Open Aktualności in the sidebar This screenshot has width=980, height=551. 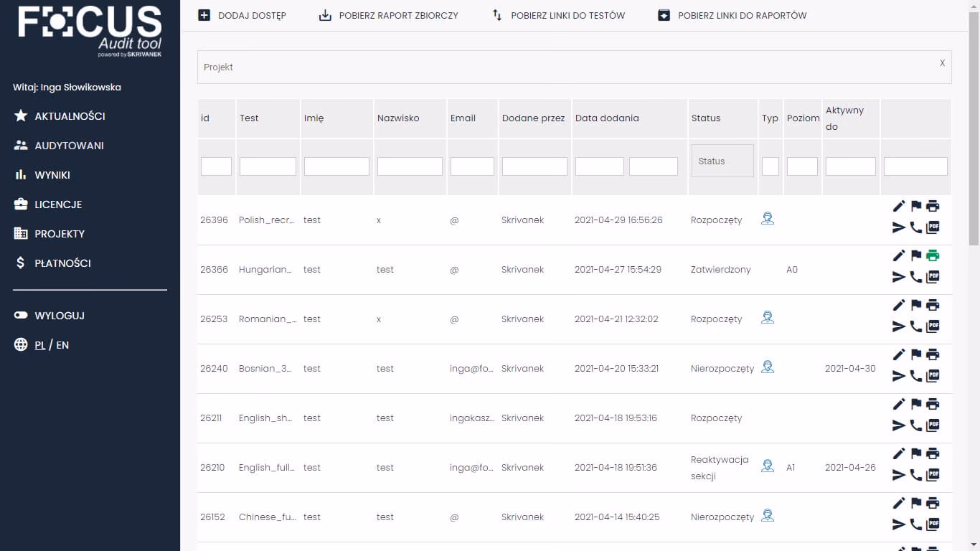coord(70,116)
